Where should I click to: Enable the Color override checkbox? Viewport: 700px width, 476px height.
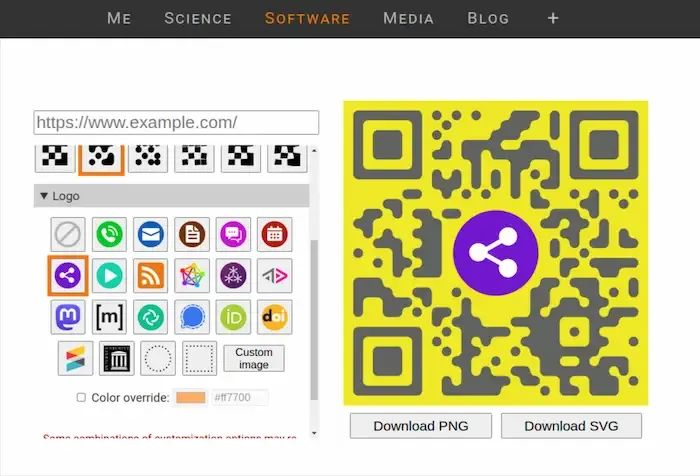[81, 397]
